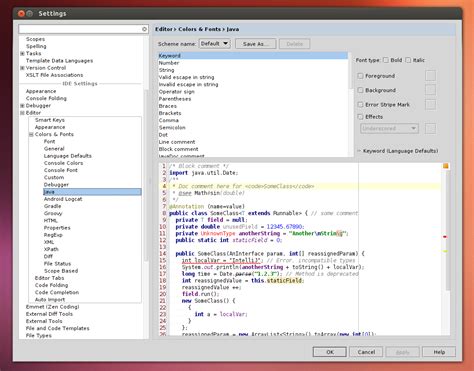Open Emmet (Zen Coding) settings
The image size is (474, 371).
pos(53,307)
